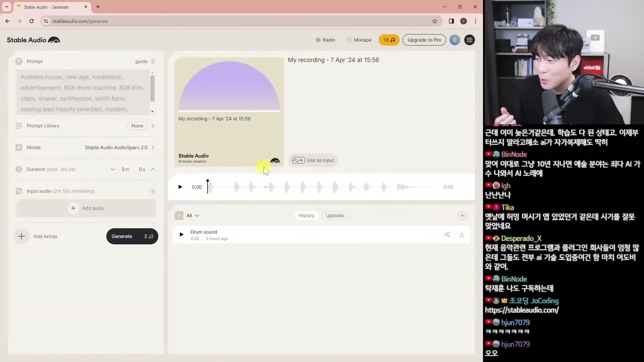This screenshot has width=644, height=362.
Task: Expand Prompt Library chevron
Action: (153, 126)
